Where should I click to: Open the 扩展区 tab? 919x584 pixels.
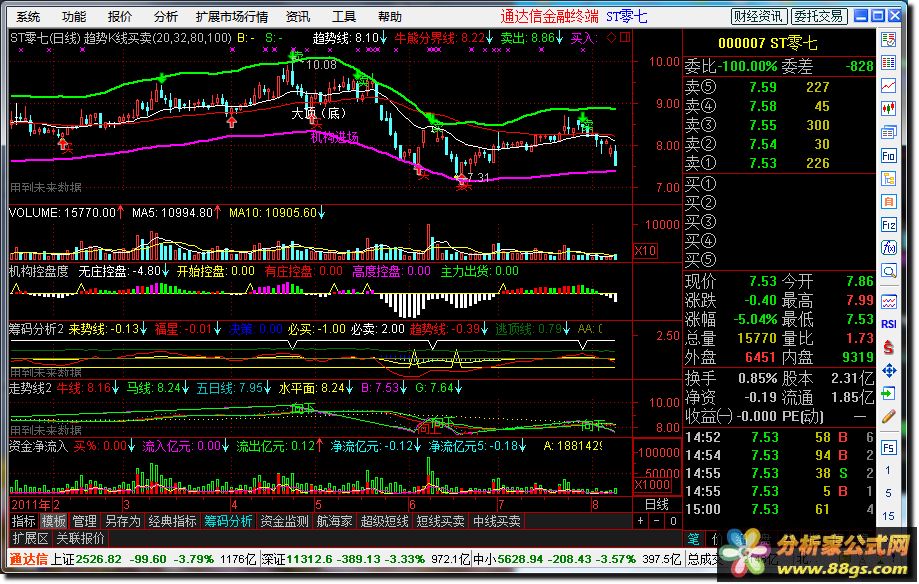(x=30, y=538)
